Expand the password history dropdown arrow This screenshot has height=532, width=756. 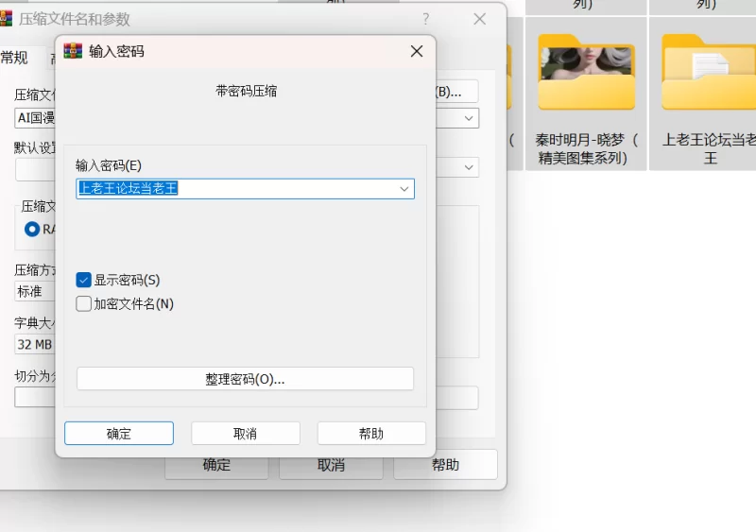[404, 189]
